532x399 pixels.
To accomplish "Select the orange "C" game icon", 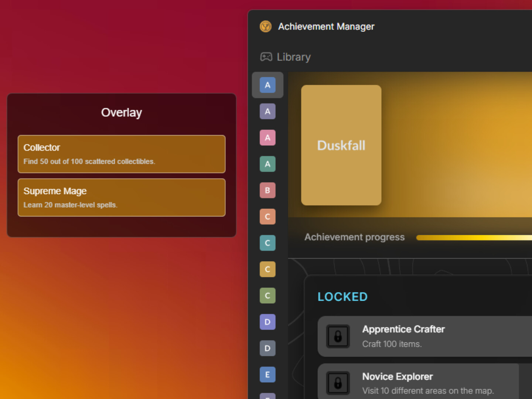I will point(267,216).
